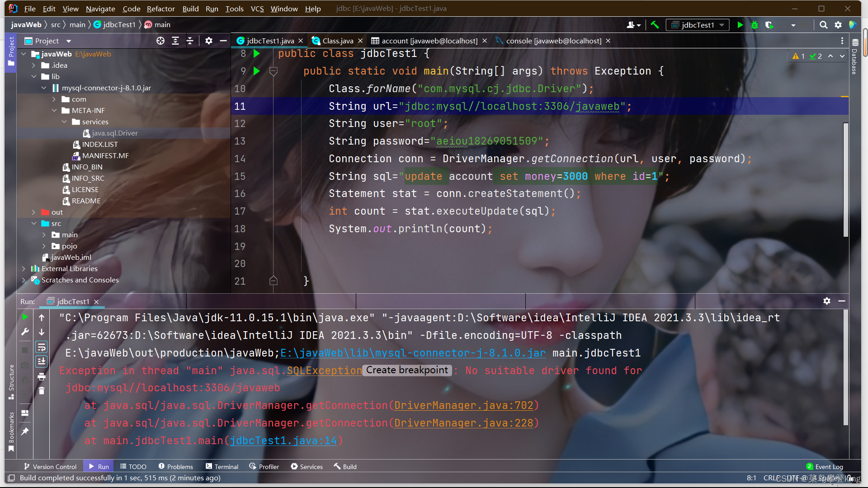868x488 pixels.
Task: Open Search Everywhere magnifier icon
Action: (824, 25)
